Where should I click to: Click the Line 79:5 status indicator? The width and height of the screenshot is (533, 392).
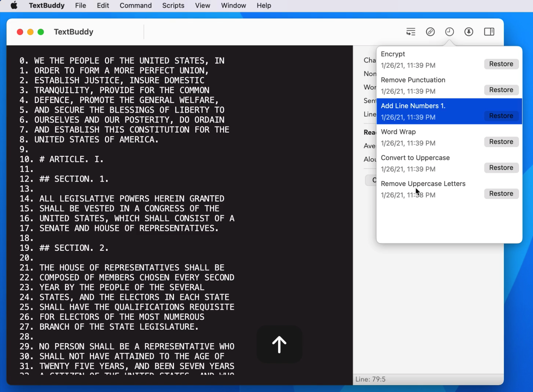(371, 379)
